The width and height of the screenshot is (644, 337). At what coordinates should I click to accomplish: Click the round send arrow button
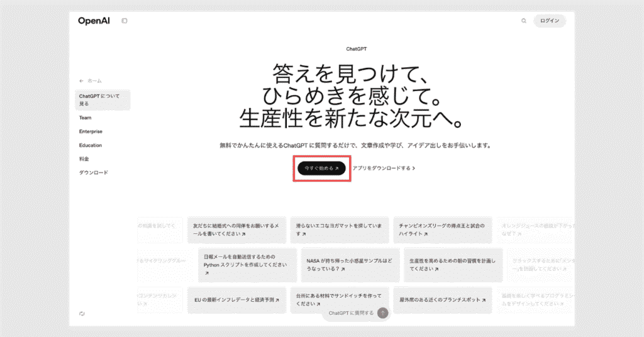click(x=383, y=313)
